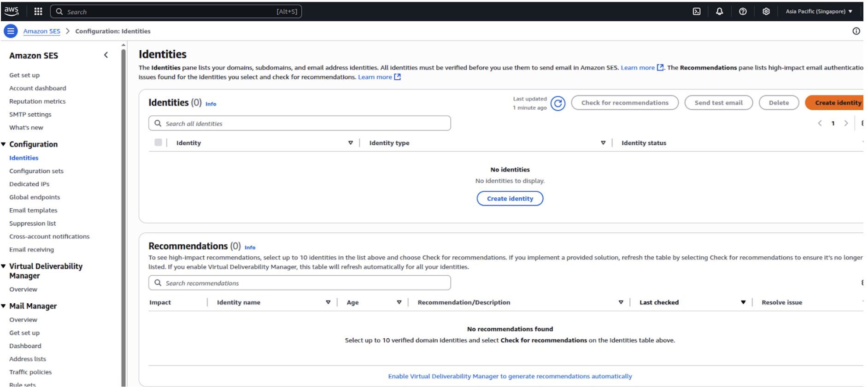
Task: Open Email templates in sidebar
Action: coord(33,210)
